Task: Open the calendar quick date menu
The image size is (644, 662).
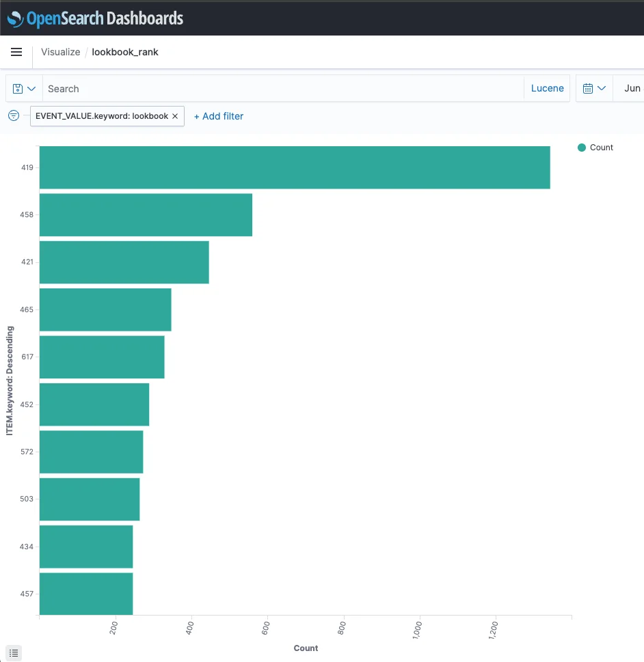Action: coord(594,89)
